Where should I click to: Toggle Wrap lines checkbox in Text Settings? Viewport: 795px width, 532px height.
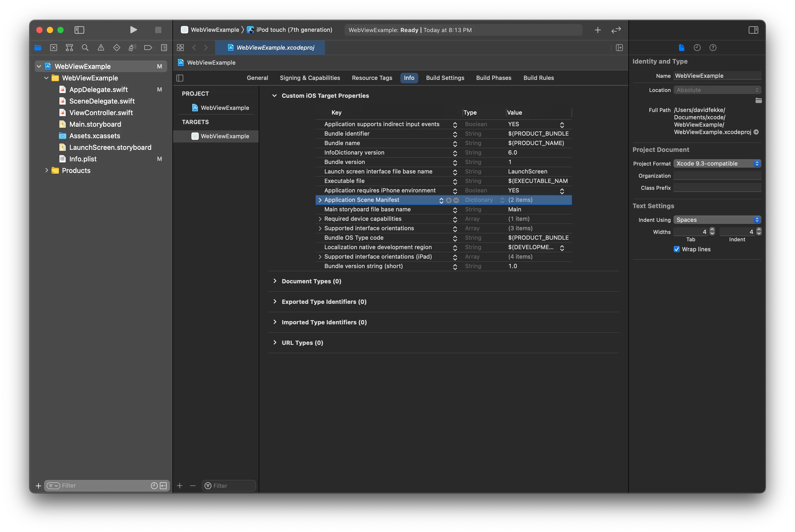pos(676,249)
